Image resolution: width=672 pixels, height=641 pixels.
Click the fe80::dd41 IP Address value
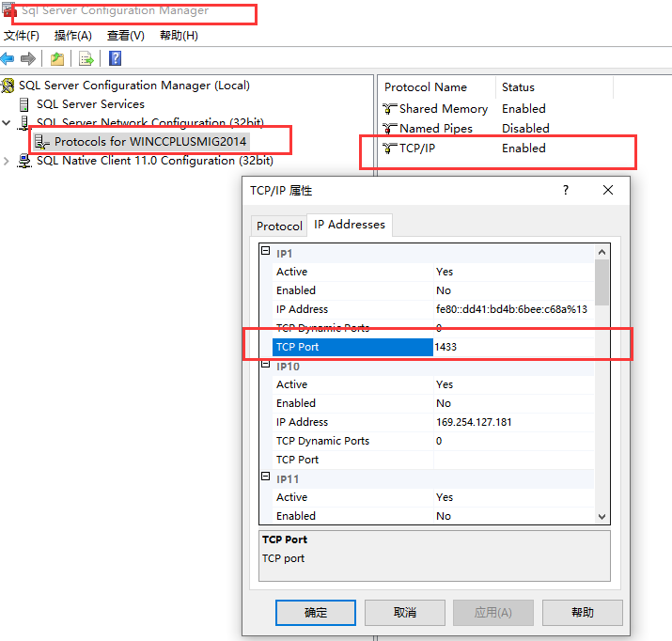[x=514, y=309]
